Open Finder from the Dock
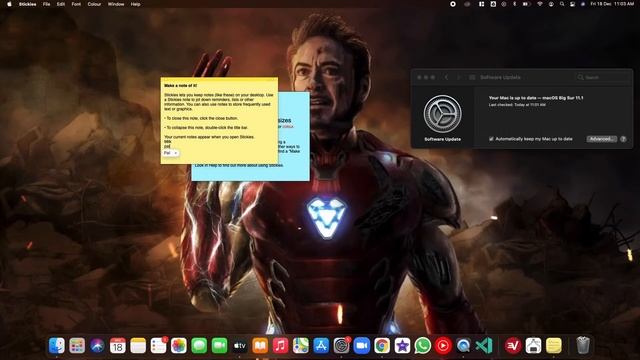 pos(57,346)
